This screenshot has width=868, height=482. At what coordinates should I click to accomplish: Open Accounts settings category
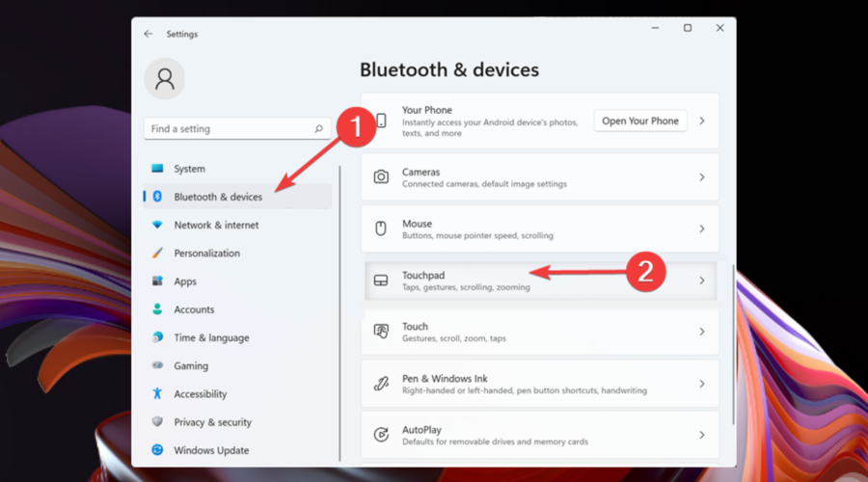pyautogui.click(x=237, y=309)
